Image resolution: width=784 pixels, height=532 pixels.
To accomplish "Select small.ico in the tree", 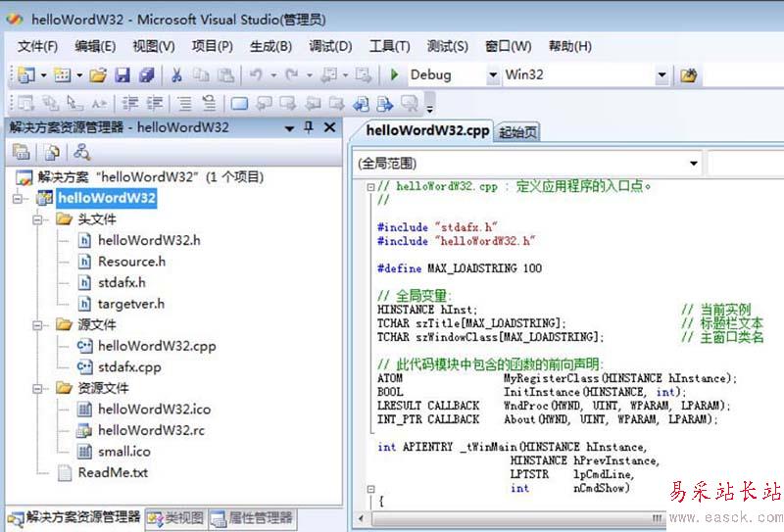I will pos(124,452).
